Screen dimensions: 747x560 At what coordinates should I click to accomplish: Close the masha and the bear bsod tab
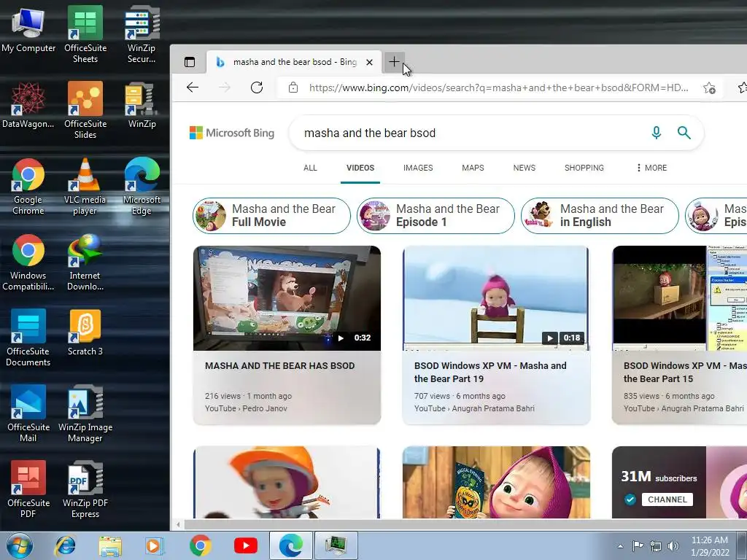tap(369, 62)
